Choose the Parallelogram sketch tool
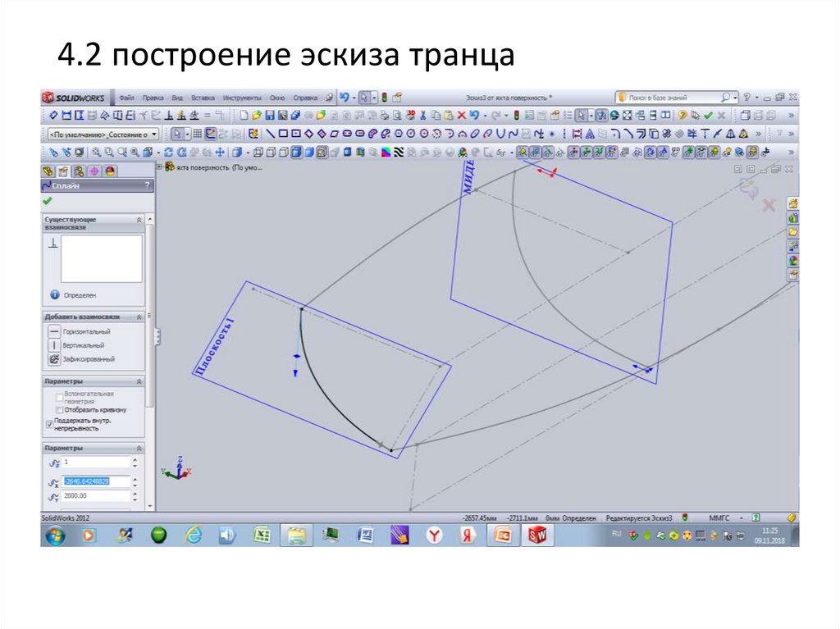Viewport: 840px width, 629px height. 334,134
